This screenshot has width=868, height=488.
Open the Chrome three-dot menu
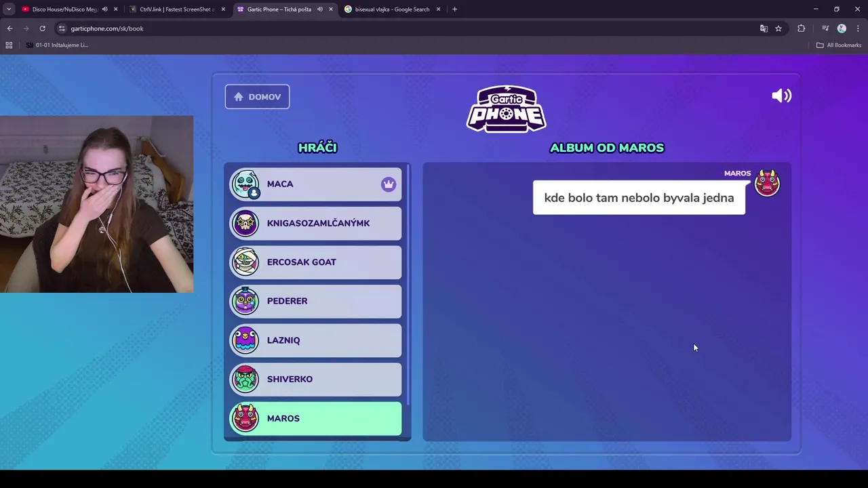[x=858, y=28]
